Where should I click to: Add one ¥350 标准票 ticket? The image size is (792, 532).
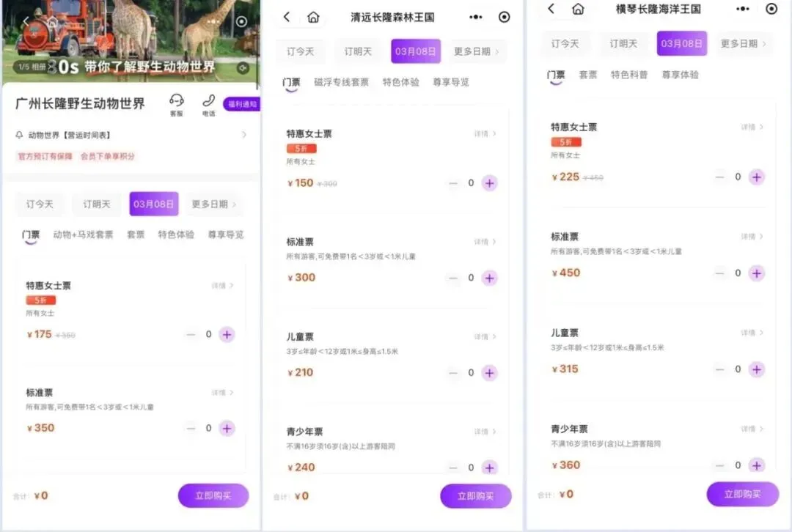227,428
